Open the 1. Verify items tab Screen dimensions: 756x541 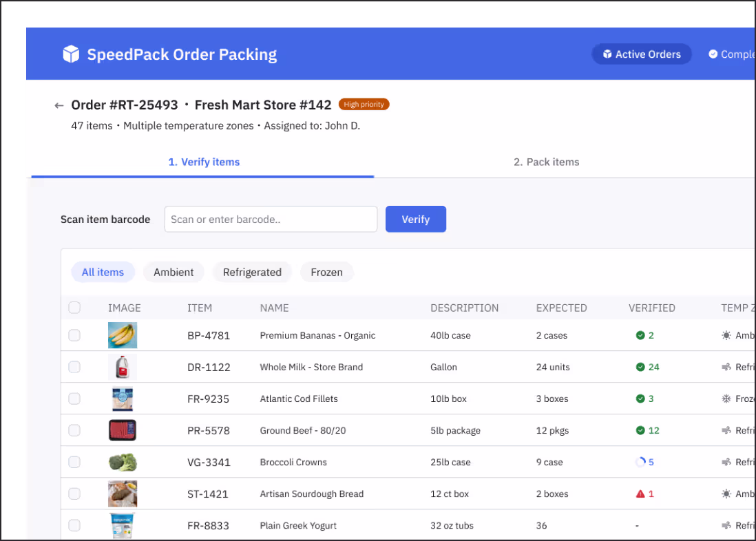coord(204,162)
